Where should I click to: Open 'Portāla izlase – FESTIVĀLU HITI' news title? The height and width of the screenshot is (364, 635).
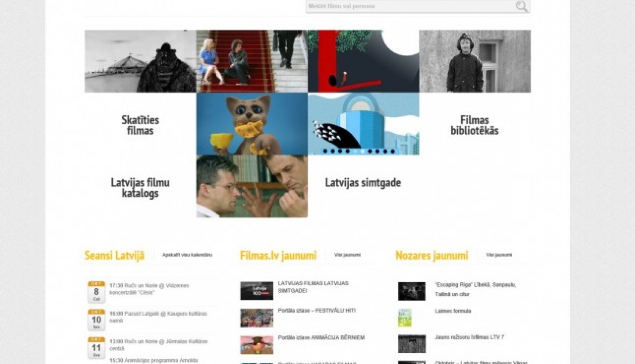coord(317,310)
